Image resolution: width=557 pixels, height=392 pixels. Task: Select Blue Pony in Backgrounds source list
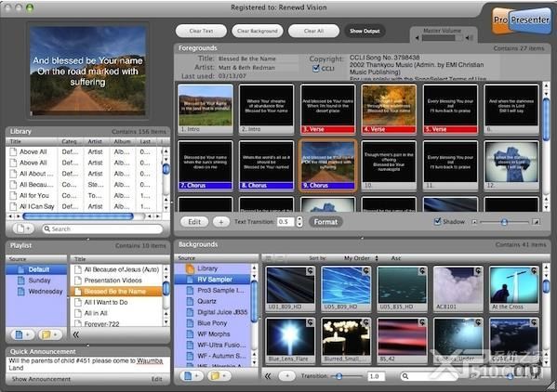tap(213, 323)
